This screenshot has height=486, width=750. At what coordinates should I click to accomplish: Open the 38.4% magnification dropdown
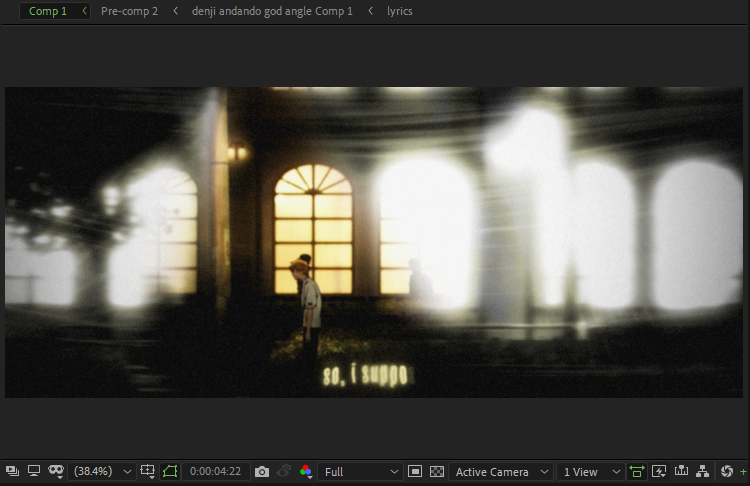click(102, 472)
